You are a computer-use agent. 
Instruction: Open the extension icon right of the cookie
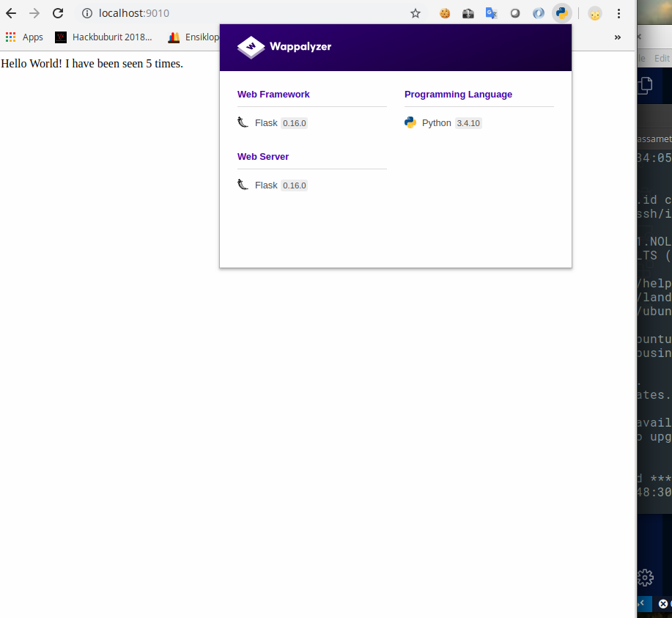(x=468, y=14)
